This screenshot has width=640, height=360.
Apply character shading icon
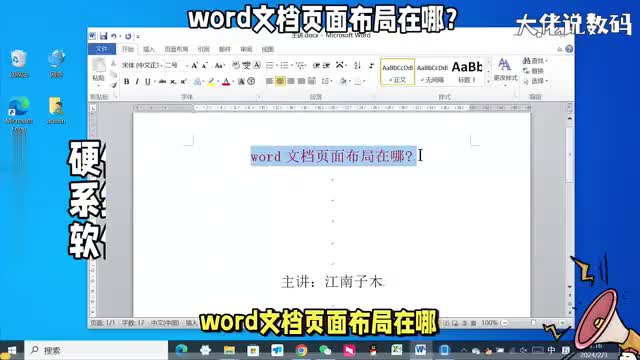tap(241, 82)
